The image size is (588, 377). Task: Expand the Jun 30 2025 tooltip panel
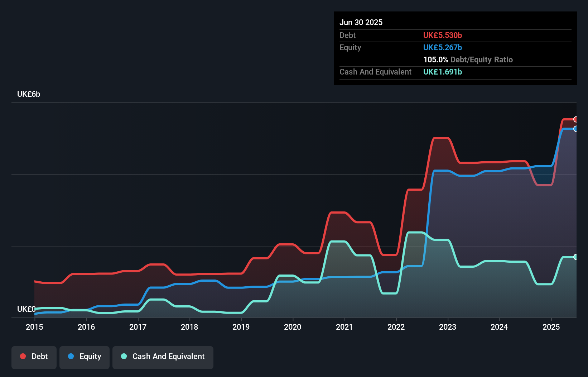click(x=361, y=22)
